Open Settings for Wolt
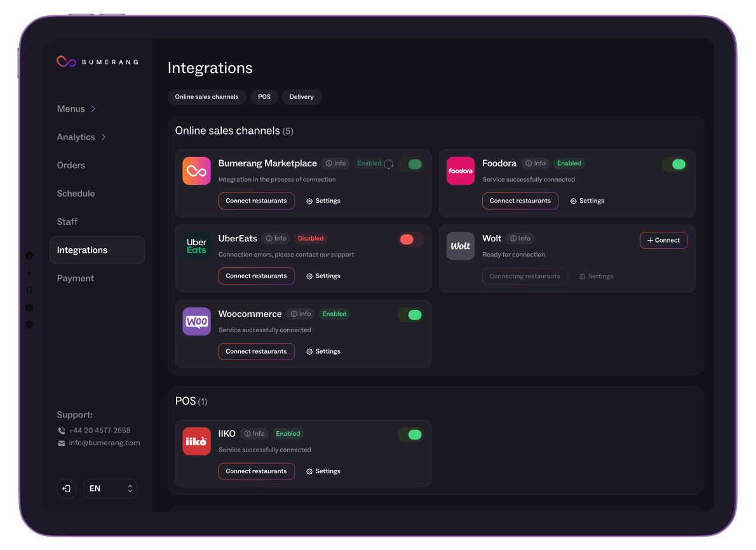 [x=597, y=277]
